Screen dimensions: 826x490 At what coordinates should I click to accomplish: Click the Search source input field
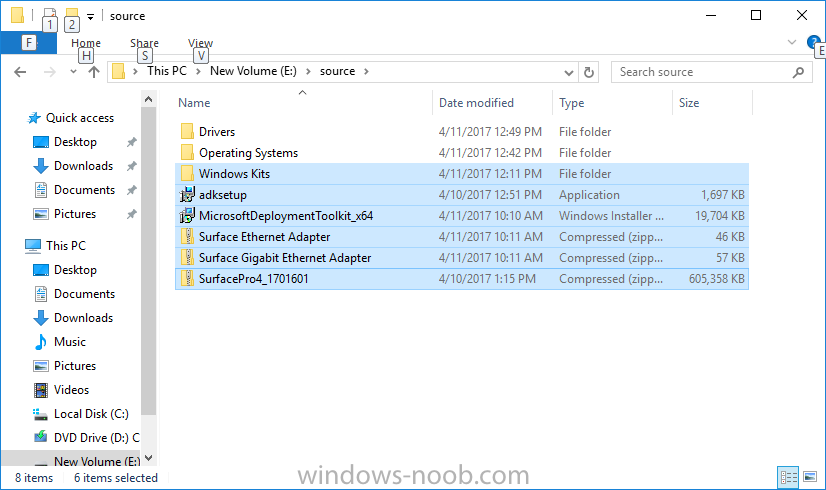(702, 72)
